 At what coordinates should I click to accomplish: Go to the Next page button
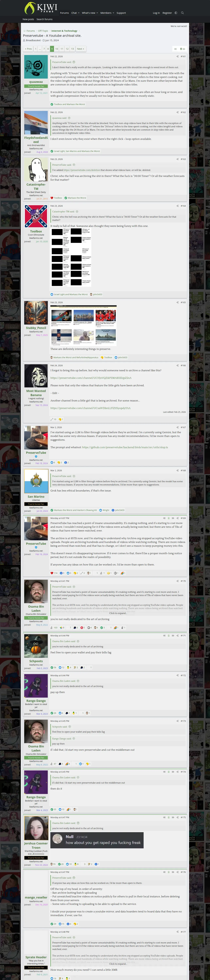pyautogui.click(x=80, y=49)
